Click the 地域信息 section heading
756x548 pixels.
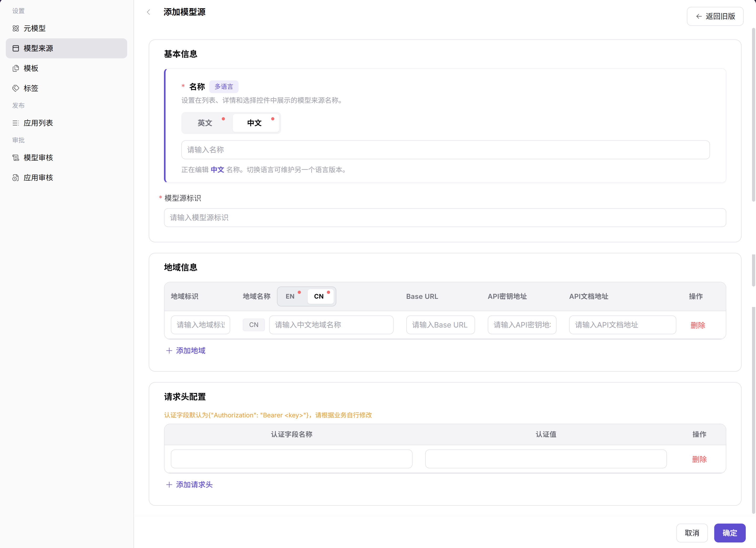coord(181,267)
